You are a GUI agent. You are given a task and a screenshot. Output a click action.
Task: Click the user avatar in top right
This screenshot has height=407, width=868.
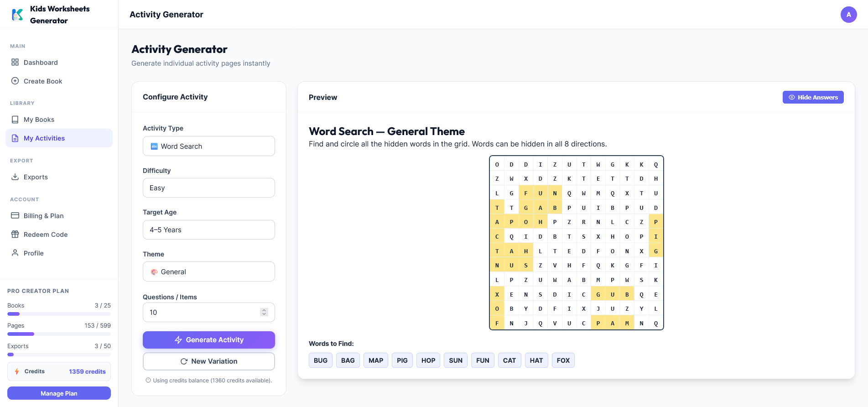[848, 15]
